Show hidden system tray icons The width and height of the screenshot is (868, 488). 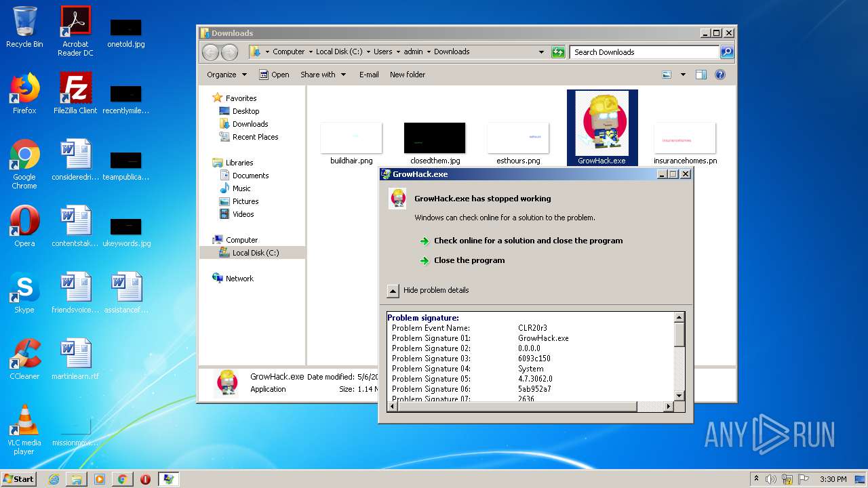[756, 479]
